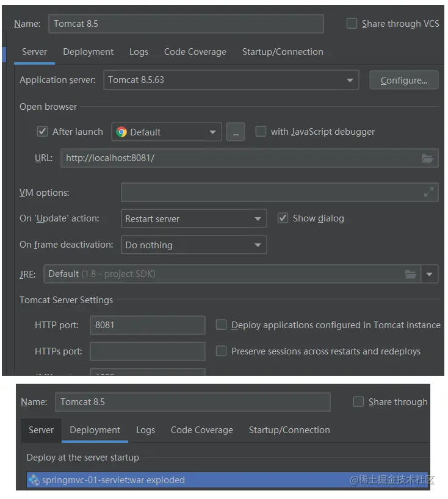Image resolution: width=448 pixels, height=499 pixels.
Task: Open the On frame deactivation dropdown
Action: coord(193,245)
